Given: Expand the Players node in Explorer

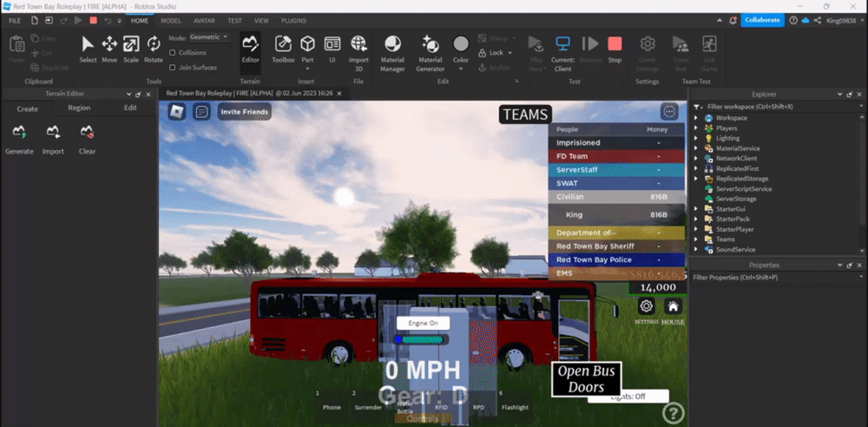Looking at the screenshot, I should click(696, 128).
